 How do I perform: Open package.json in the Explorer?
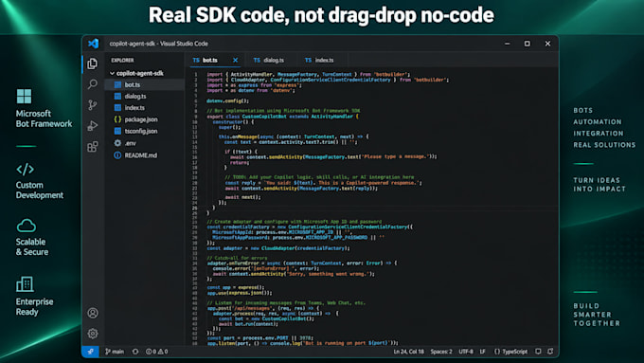click(144, 119)
